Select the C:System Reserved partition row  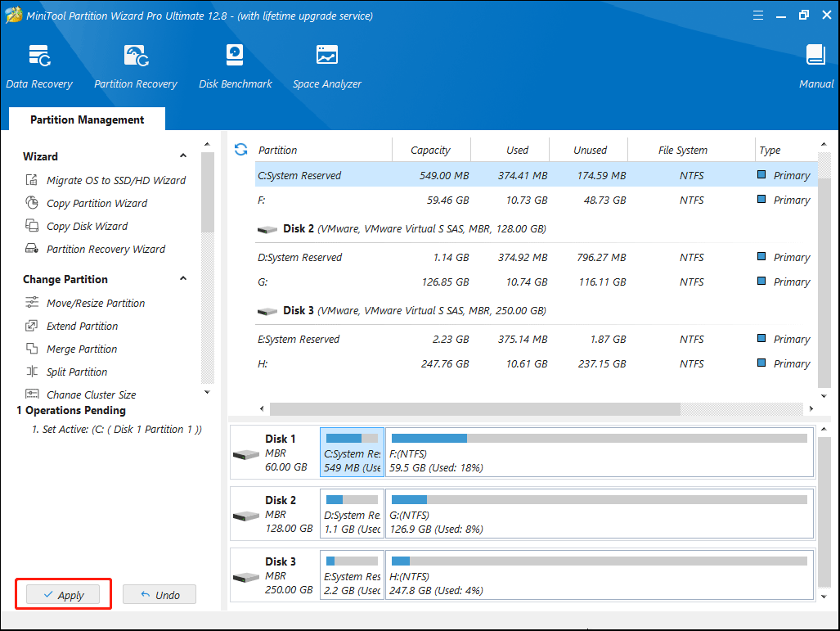click(537, 175)
